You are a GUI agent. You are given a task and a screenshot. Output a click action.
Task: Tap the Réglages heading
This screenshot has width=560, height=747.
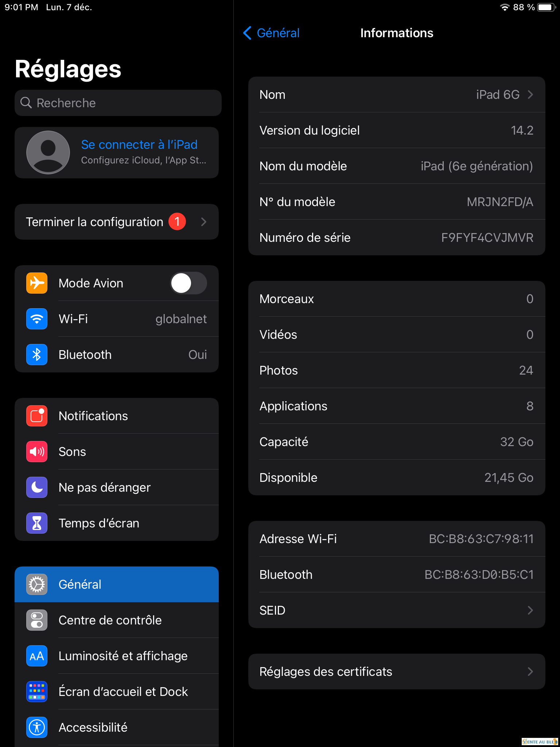click(68, 69)
